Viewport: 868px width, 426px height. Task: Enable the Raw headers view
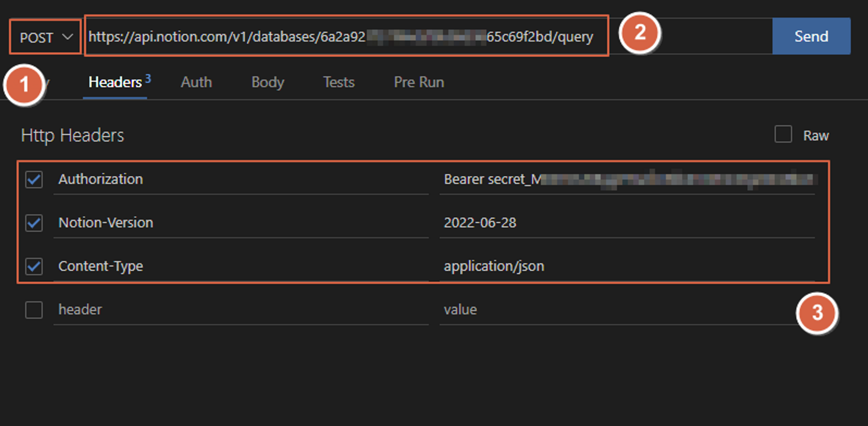click(x=783, y=135)
